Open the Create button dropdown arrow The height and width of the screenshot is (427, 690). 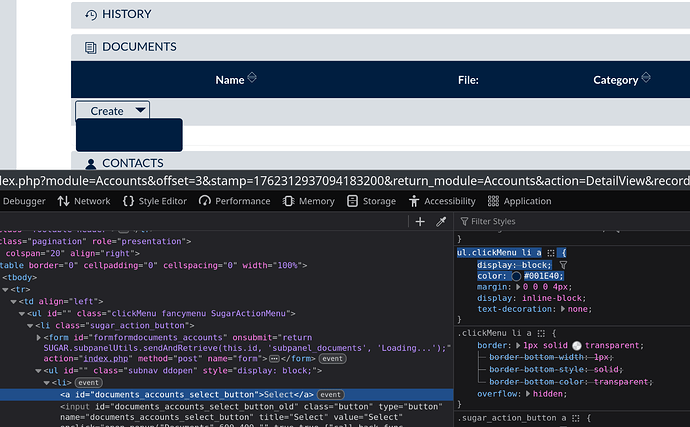click(x=140, y=111)
